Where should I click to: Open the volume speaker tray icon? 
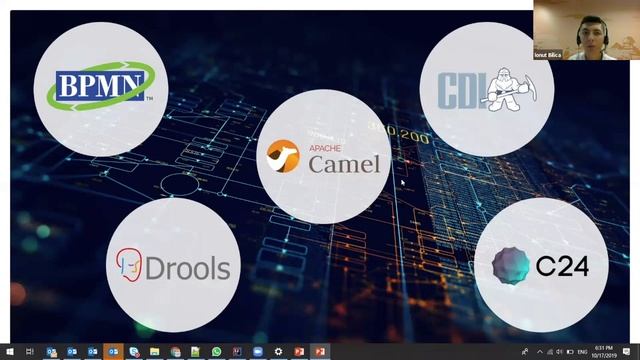click(559, 351)
